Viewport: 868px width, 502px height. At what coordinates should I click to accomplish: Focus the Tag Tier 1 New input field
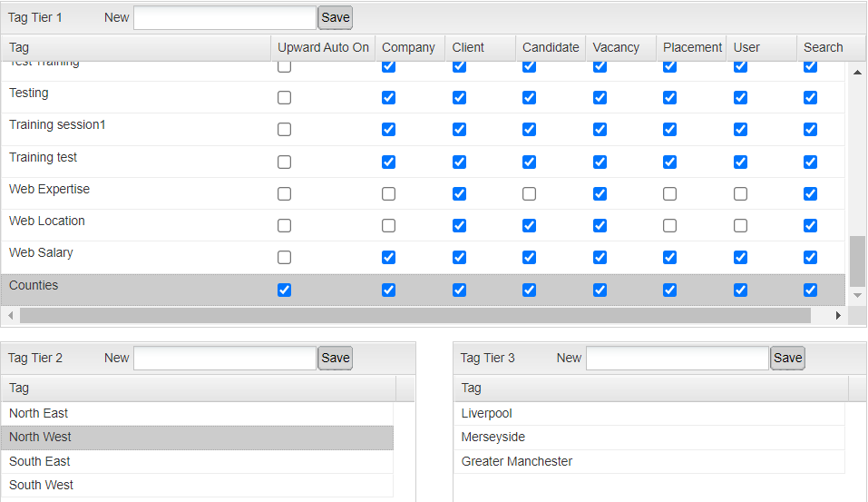click(225, 18)
